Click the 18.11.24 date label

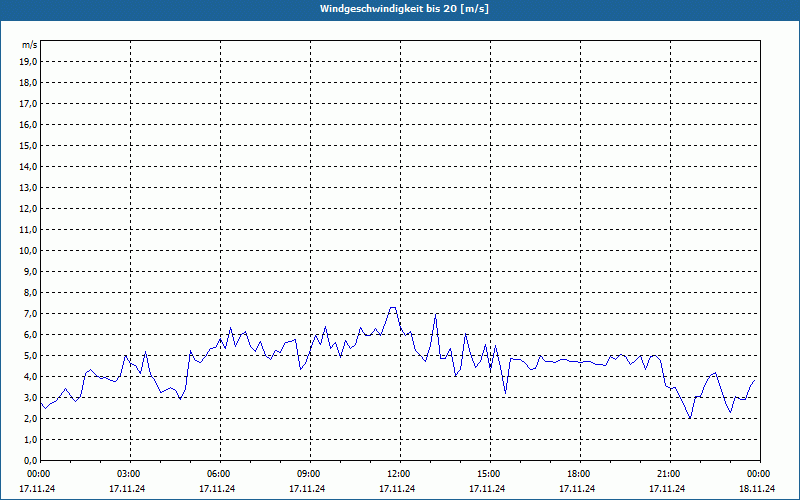757,488
